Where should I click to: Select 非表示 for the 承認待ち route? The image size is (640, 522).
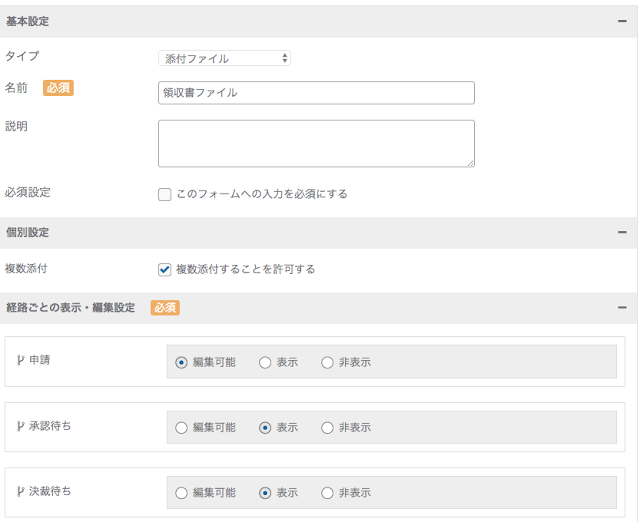327,428
